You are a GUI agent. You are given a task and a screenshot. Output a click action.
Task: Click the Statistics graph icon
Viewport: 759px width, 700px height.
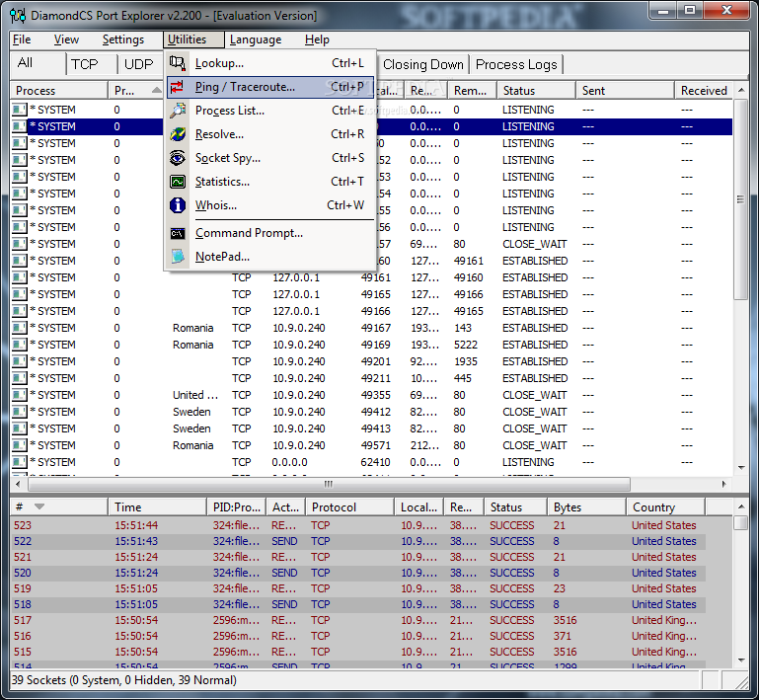click(178, 182)
